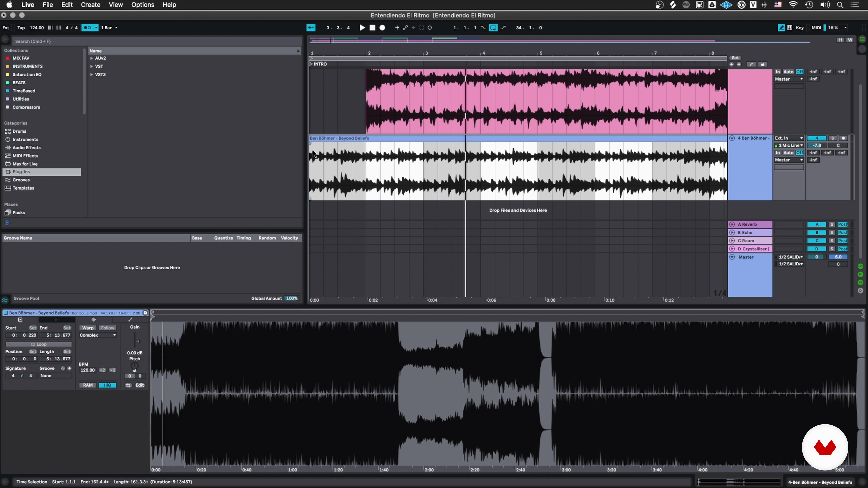The width and height of the screenshot is (868, 488).
Task: Click the Capture MIDI bracket icon
Action: 422,28
